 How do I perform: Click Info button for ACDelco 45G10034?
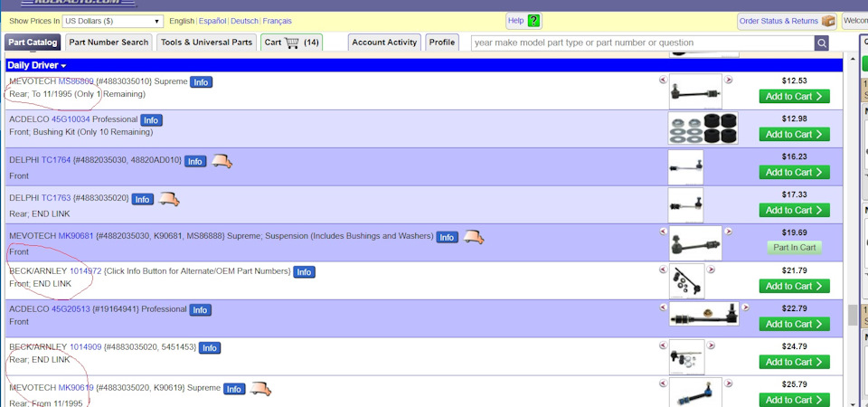point(151,120)
